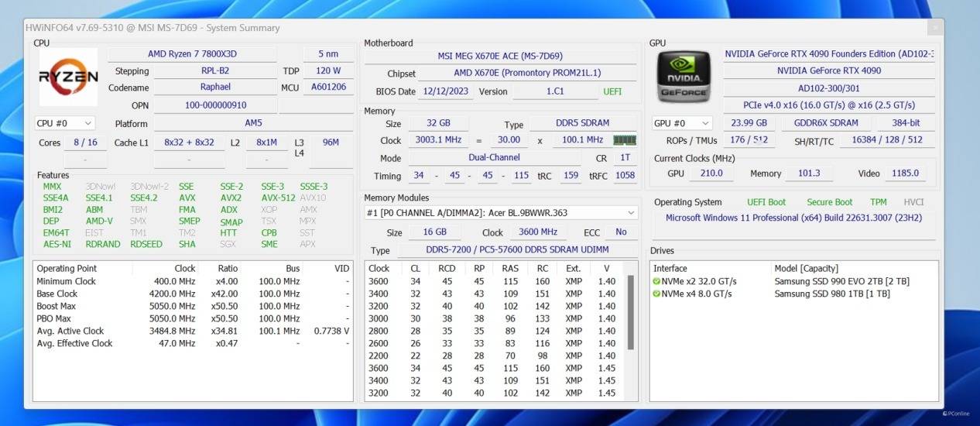Expand the memory module selection dropdown
The image size is (980, 426).
pyautogui.click(x=631, y=212)
